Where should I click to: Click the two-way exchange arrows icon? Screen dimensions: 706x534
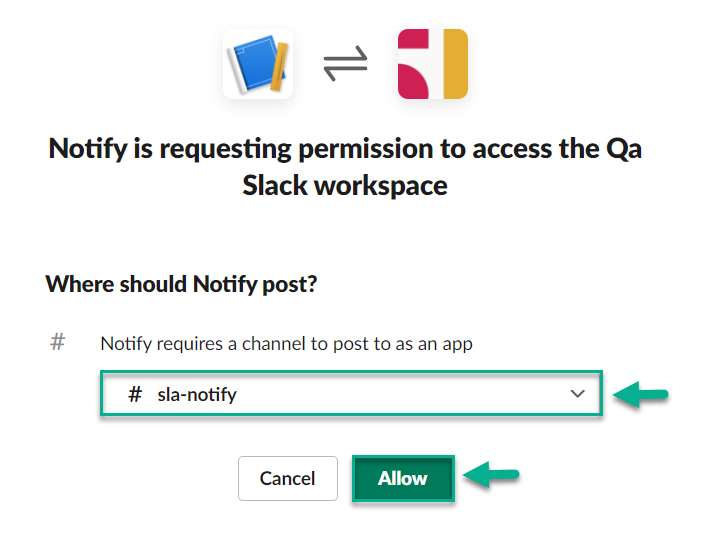pos(345,64)
